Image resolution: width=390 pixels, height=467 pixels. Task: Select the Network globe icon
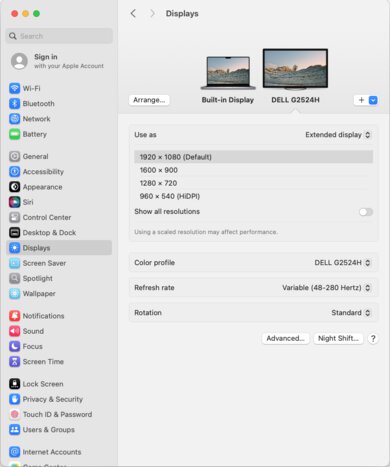point(15,119)
